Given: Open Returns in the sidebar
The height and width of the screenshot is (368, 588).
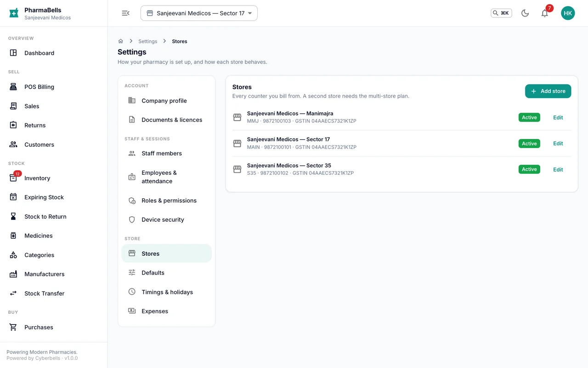Looking at the screenshot, I should point(54,125).
